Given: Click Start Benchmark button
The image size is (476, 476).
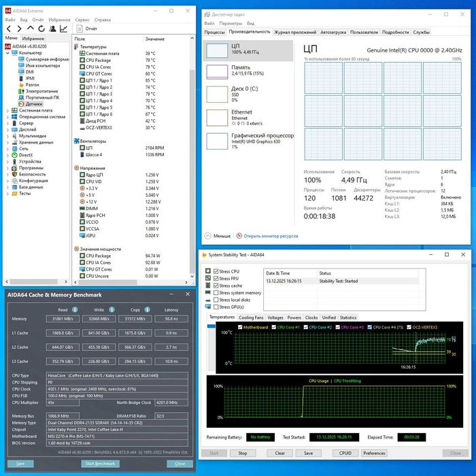Looking at the screenshot, I should [100, 464].
